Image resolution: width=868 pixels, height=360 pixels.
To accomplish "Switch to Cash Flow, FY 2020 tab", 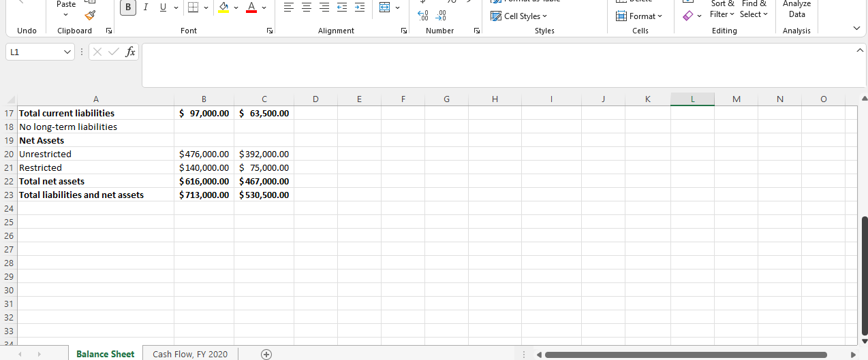I will (x=190, y=354).
